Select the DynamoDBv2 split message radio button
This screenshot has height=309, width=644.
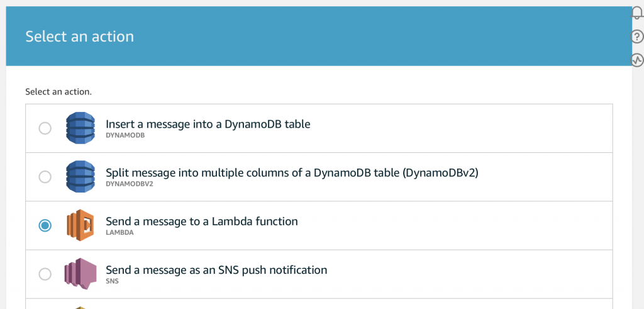point(45,177)
